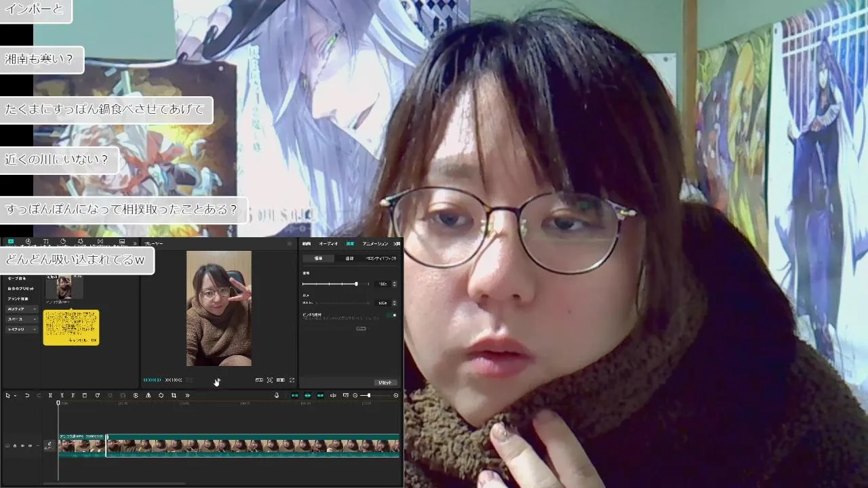Open 自分のプリセット in sidebar
Viewport: 868px width, 488px height.
point(21,289)
